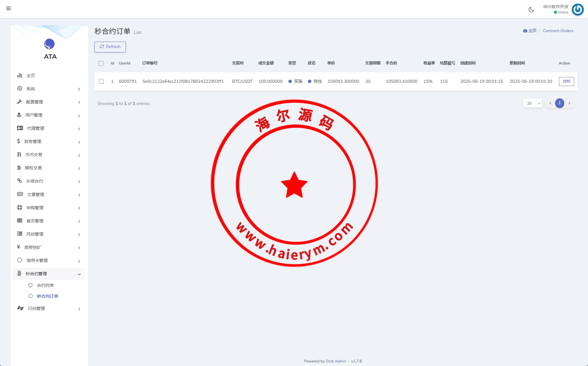588x366 pixels.
Task: Check the checkbox for order row 1
Action: point(101,81)
